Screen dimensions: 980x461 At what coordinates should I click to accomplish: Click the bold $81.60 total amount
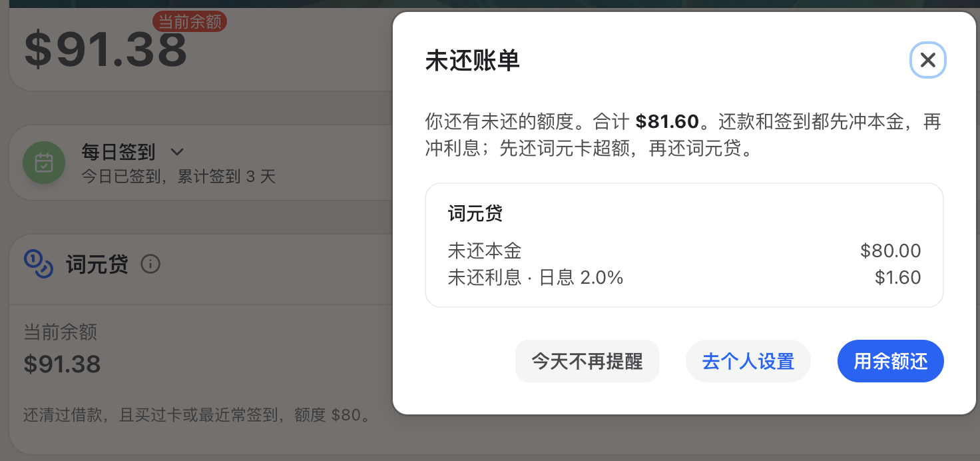tap(667, 121)
